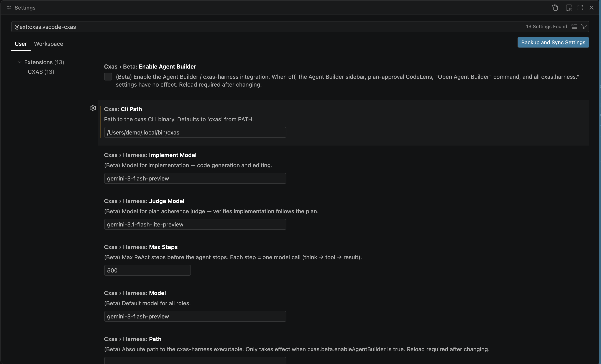601x364 pixels.
Task: Select CXAS (13) in the settings tree
Action: (x=41, y=72)
